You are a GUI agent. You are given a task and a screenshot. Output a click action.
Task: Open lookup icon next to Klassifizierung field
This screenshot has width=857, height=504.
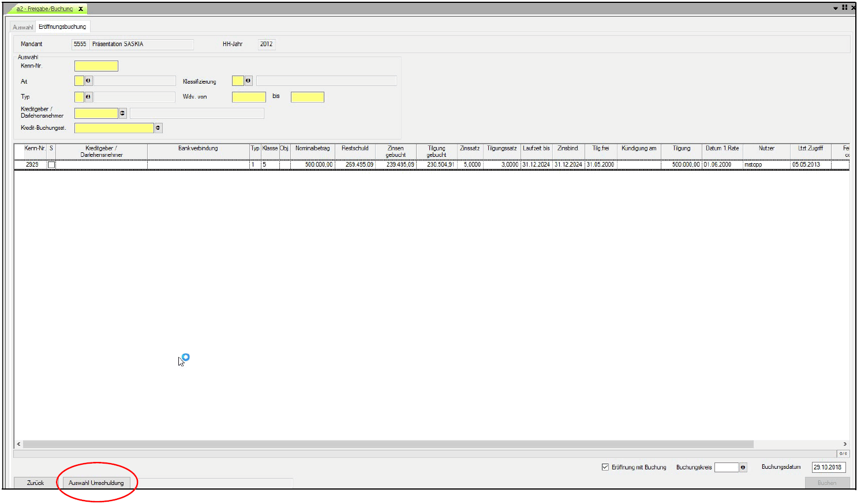click(248, 81)
